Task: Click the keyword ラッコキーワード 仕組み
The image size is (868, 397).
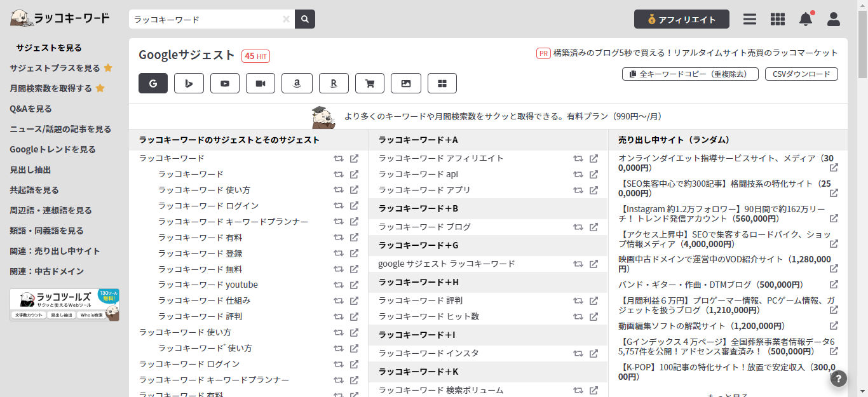Action: pyautogui.click(x=204, y=300)
